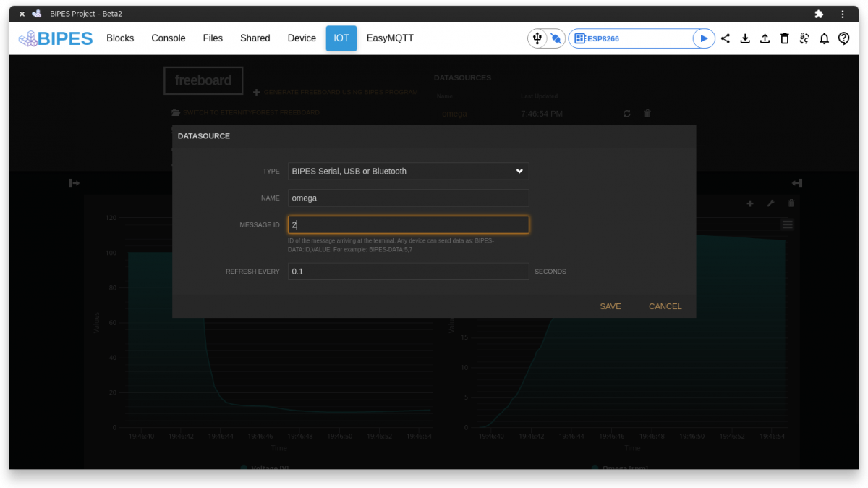Focus the MESSAGE ID input field
Viewport: 868px width, 488px height.
coord(409,225)
